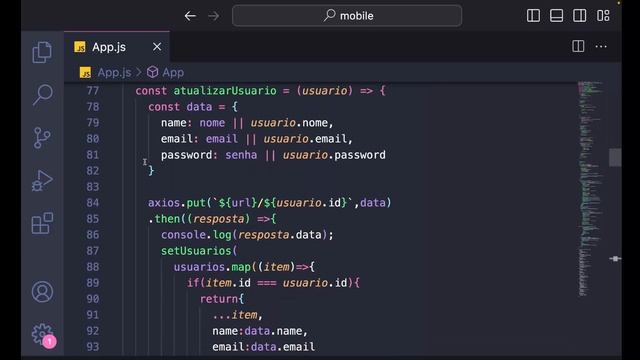Open the editor More Actions menu
This screenshot has height=360, width=640.
[x=601, y=46]
